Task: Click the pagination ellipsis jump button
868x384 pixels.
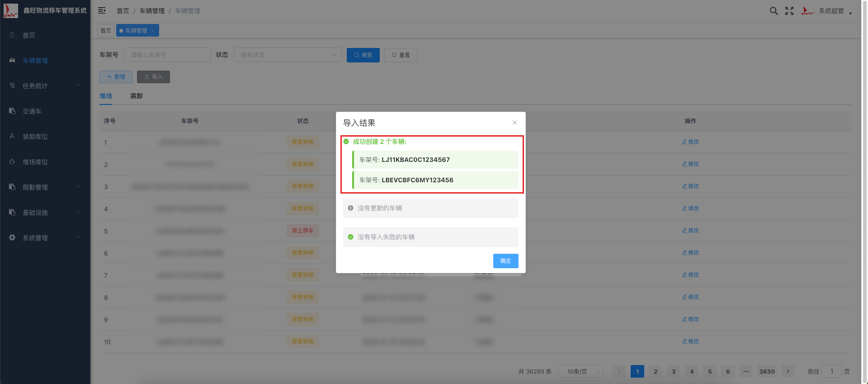Action: [746, 371]
